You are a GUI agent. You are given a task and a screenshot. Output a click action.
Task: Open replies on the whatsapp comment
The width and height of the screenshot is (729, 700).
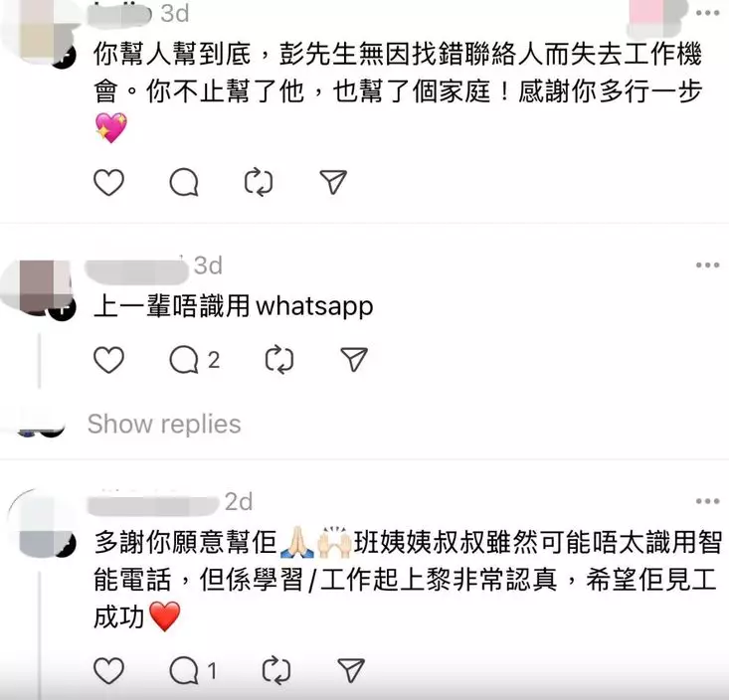pos(194,359)
